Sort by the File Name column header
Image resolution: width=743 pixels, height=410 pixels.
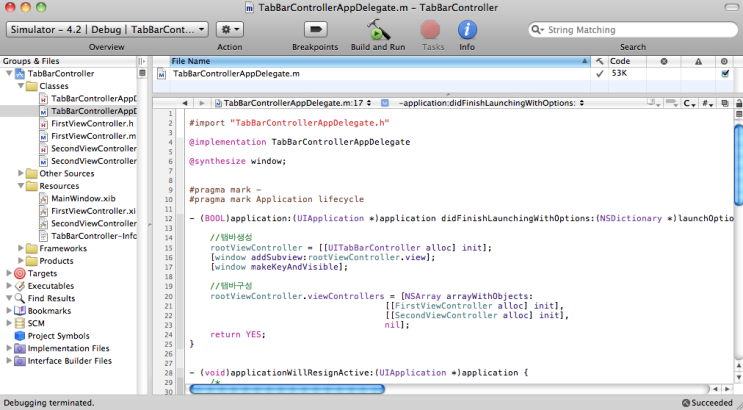click(380, 61)
